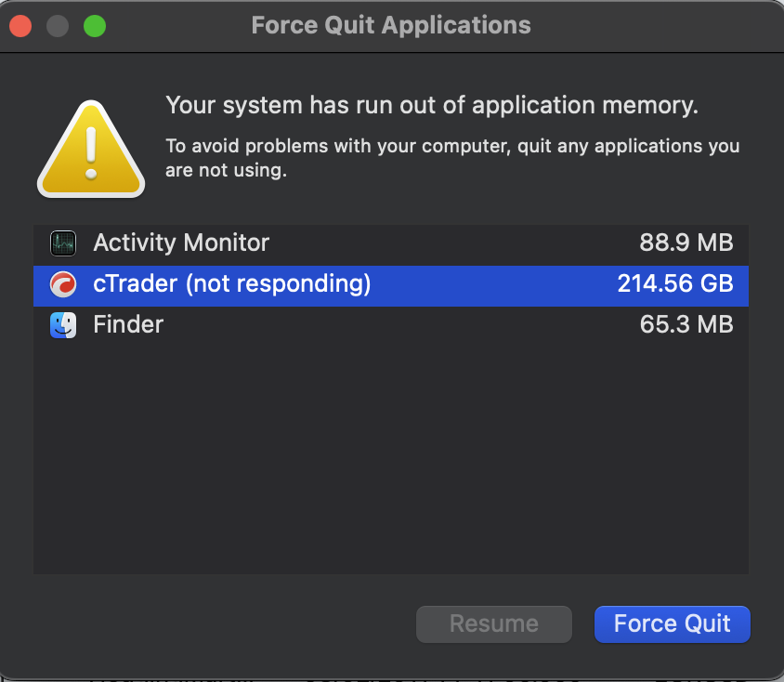This screenshot has height=682, width=784.
Task: Click the blue Force Quit button
Action: (x=672, y=624)
